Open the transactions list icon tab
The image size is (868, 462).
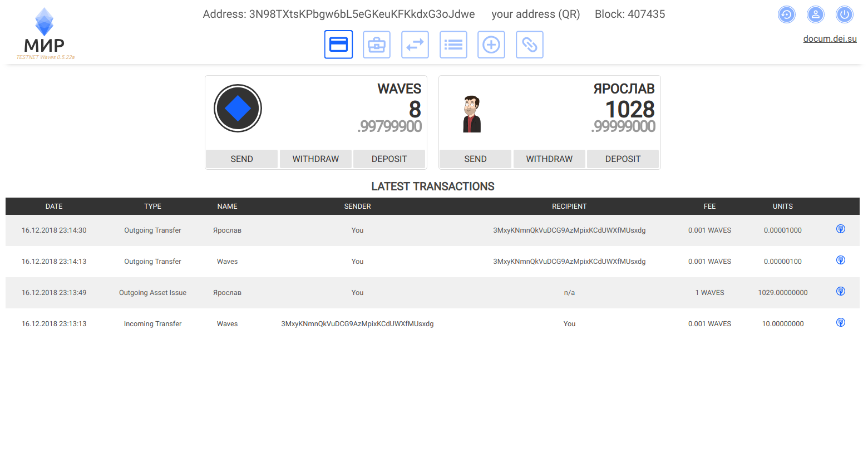click(x=453, y=45)
